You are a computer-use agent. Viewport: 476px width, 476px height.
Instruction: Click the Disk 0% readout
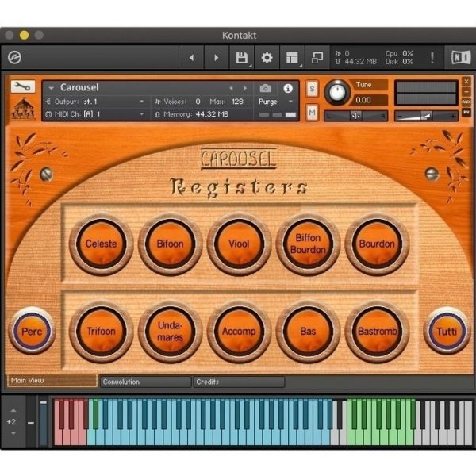click(x=399, y=62)
